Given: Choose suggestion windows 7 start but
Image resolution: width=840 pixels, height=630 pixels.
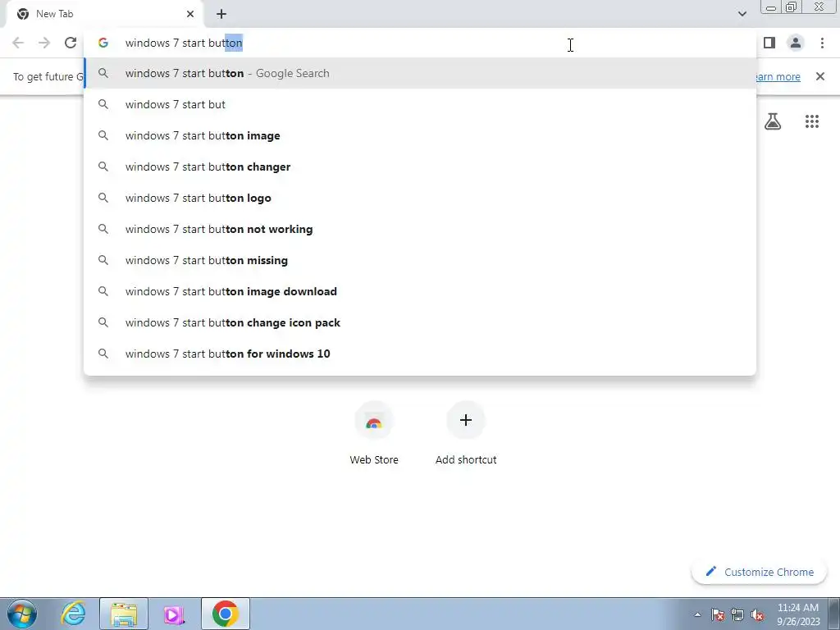Looking at the screenshot, I should click(x=420, y=104).
